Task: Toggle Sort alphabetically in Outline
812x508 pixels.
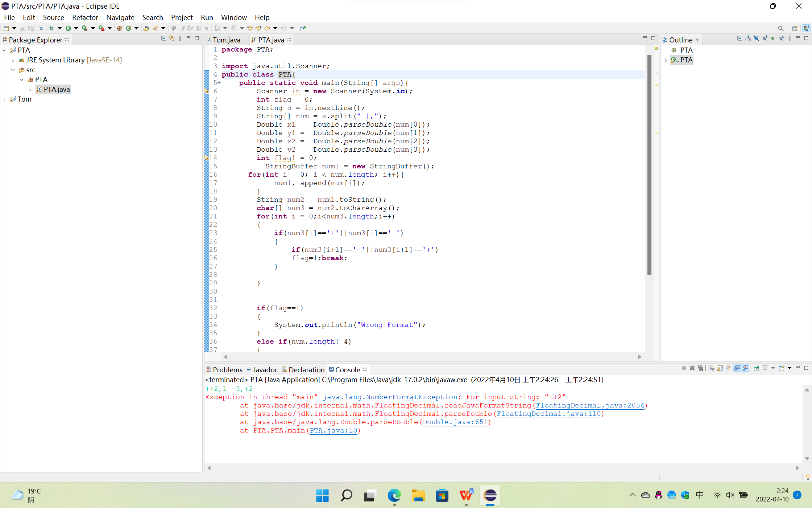Action: (x=748, y=38)
